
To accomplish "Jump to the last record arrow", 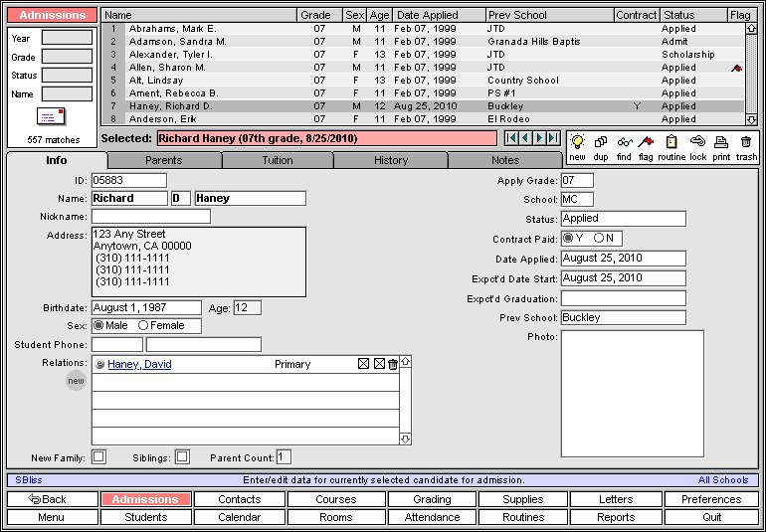I will click(553, 138).
